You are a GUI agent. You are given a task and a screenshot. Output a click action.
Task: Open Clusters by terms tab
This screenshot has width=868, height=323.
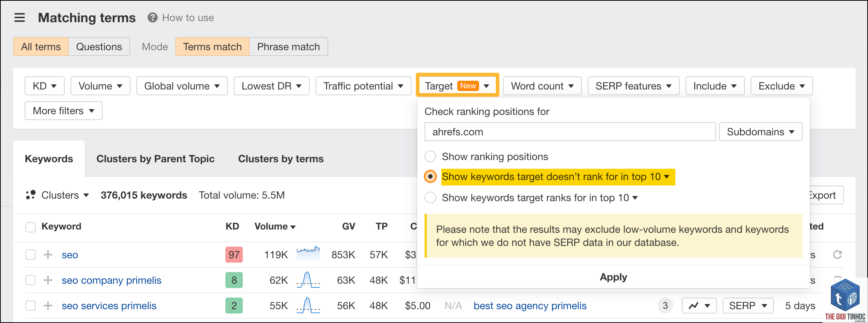281,159
